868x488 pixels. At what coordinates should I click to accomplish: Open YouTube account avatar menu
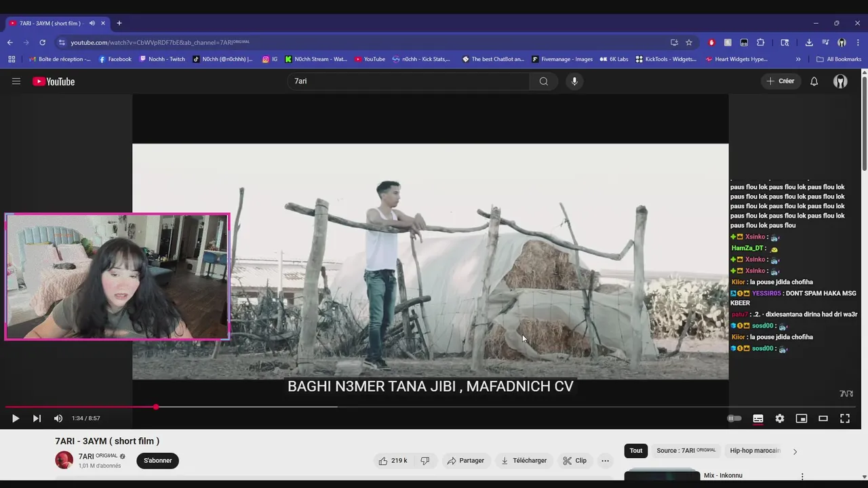point(840,81)
